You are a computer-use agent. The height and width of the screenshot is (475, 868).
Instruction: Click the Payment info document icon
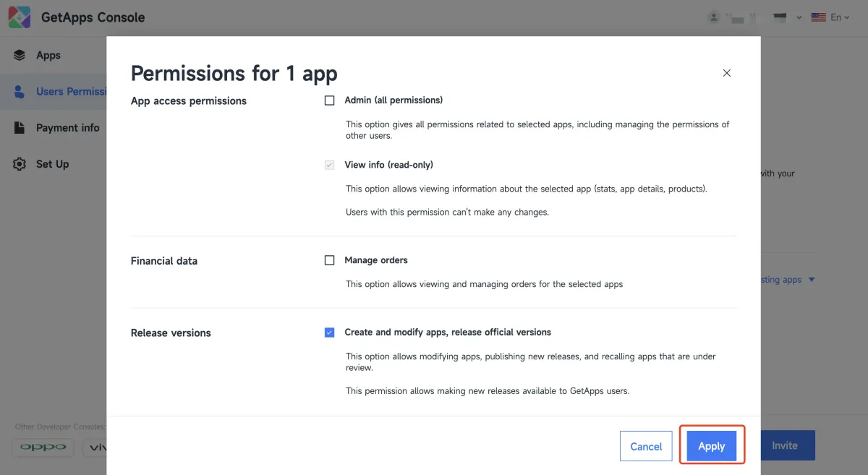20,128
